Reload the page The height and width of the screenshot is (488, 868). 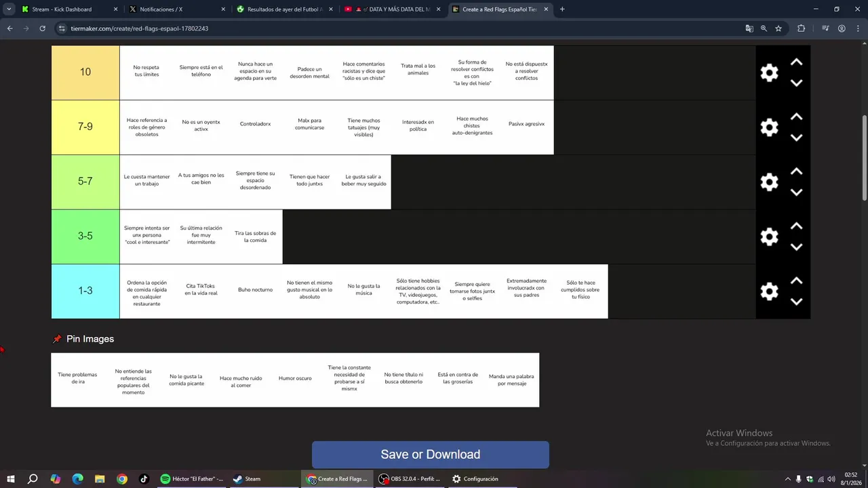point(42,28)
